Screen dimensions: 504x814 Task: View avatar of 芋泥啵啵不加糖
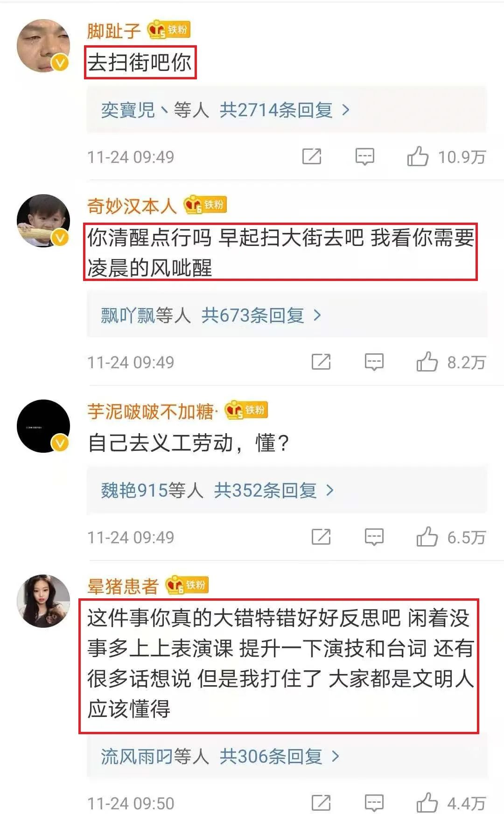click(x=43, y=426)
